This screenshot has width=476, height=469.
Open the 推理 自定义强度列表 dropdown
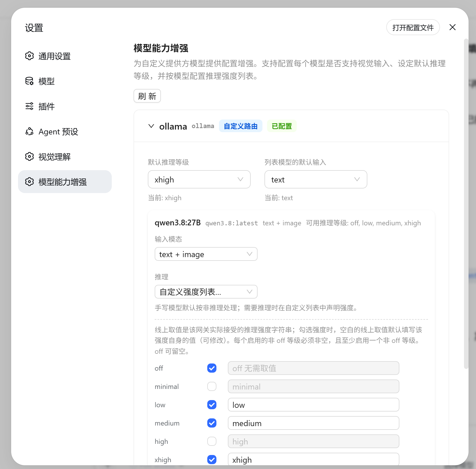(206, 292)
